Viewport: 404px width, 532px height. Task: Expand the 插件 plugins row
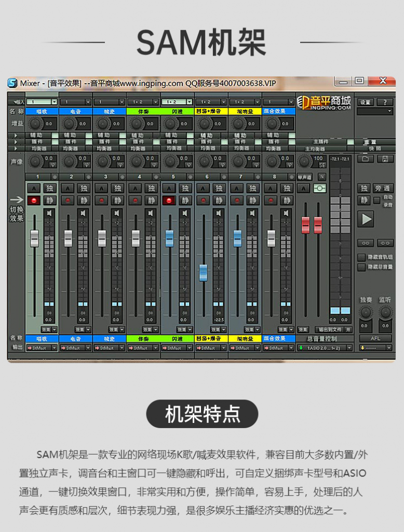16,142
